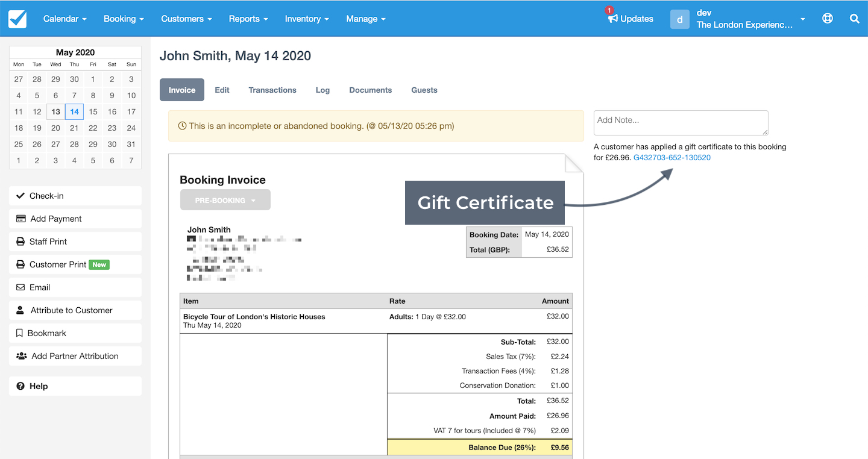
Task: Click the Attribute to Customer person icon
Action: pyautogui.click(x=20, y=310)
